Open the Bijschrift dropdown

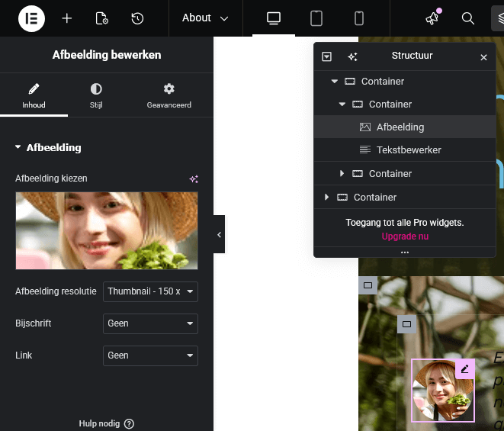150,323
